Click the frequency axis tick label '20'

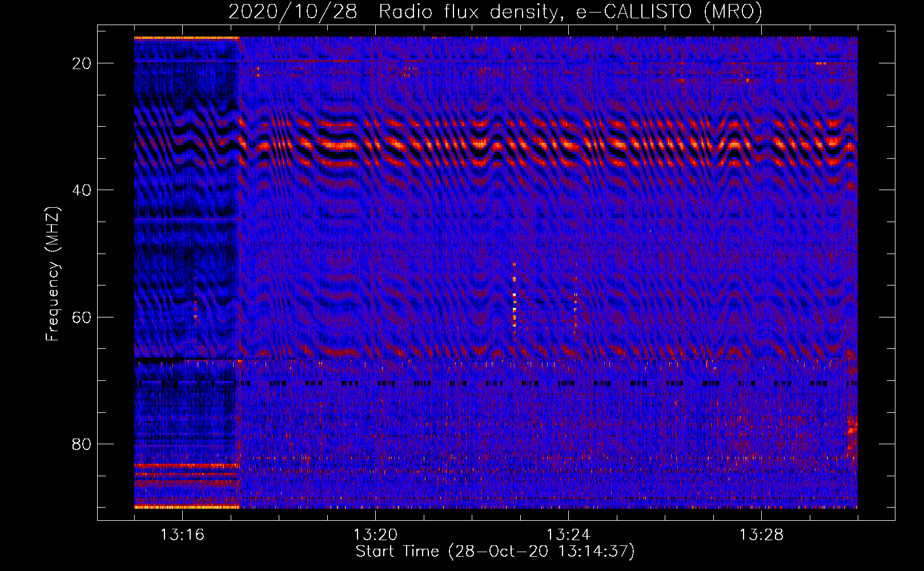click(x=82, y=63)
